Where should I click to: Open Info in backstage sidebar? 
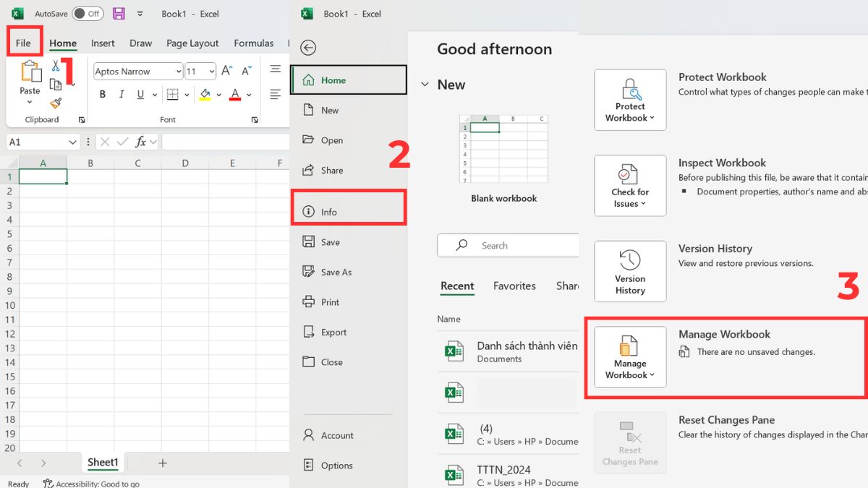click(349, 212)
